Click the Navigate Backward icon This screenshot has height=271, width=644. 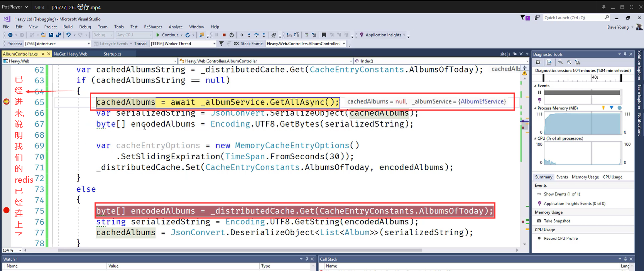pyautogui.click(x=10, y=35)
